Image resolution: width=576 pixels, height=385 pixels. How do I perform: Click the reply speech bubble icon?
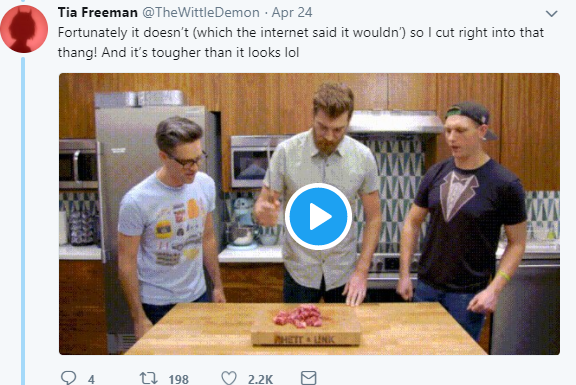point(68,378)
